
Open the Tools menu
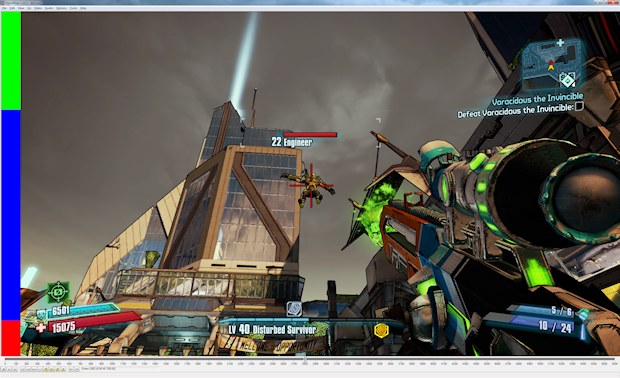pos(73,8)
